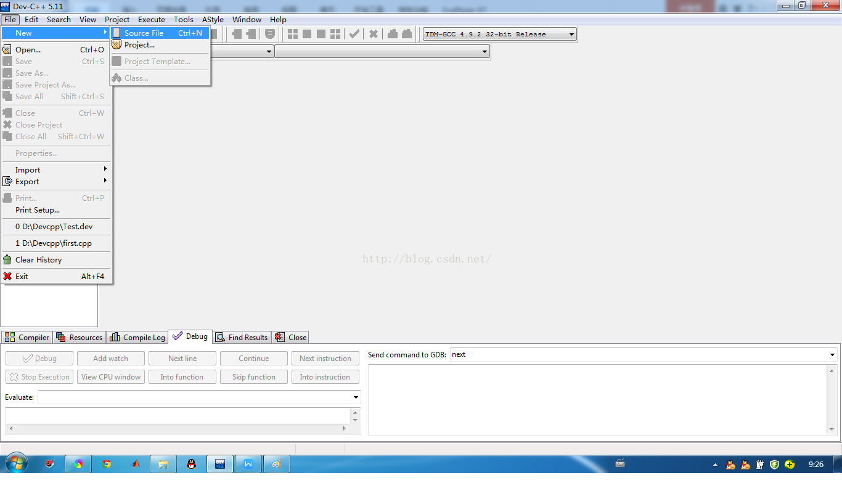Launch MATLAB from the taskbar
The image size is (842, 504).
tap(136, 464)
